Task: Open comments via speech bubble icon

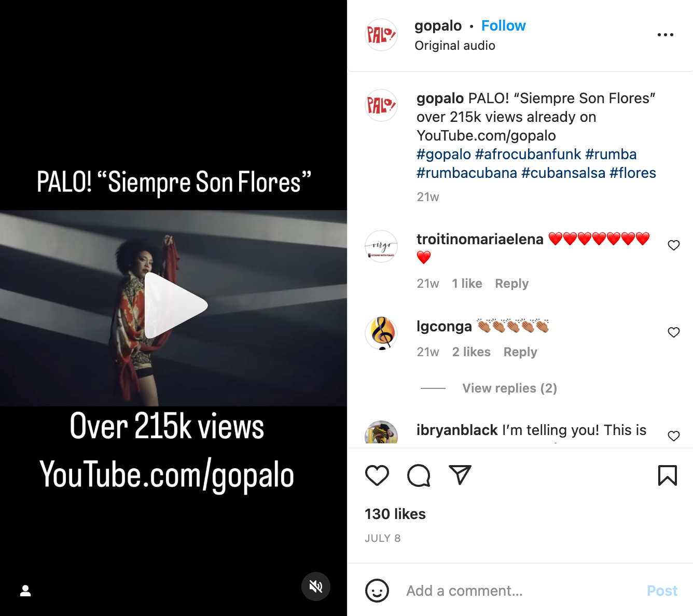Action: (419, 475)
